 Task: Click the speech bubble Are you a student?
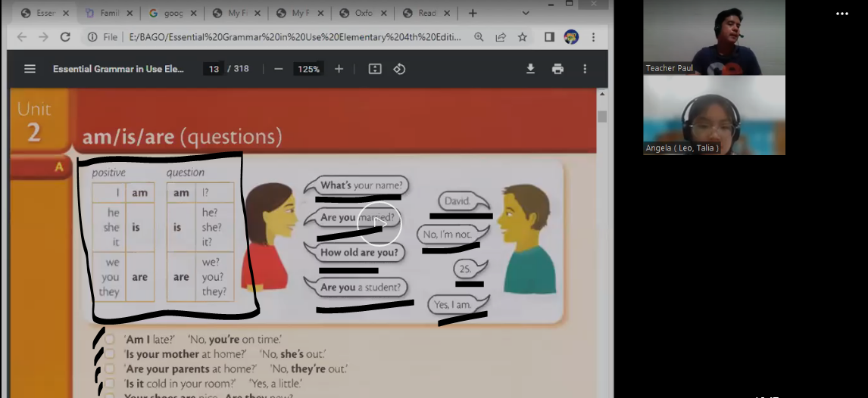tap(357, 288)
